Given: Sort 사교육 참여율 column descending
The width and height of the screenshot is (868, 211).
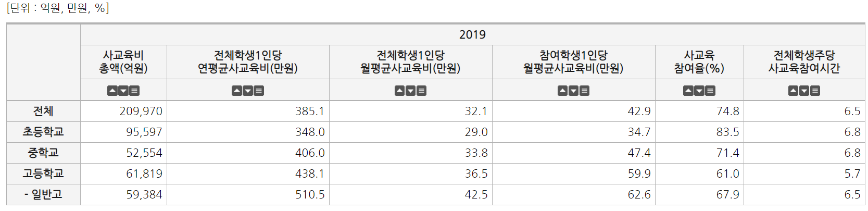Looking at the screenshot, I should pyautogui.click(x=699, y=91).
